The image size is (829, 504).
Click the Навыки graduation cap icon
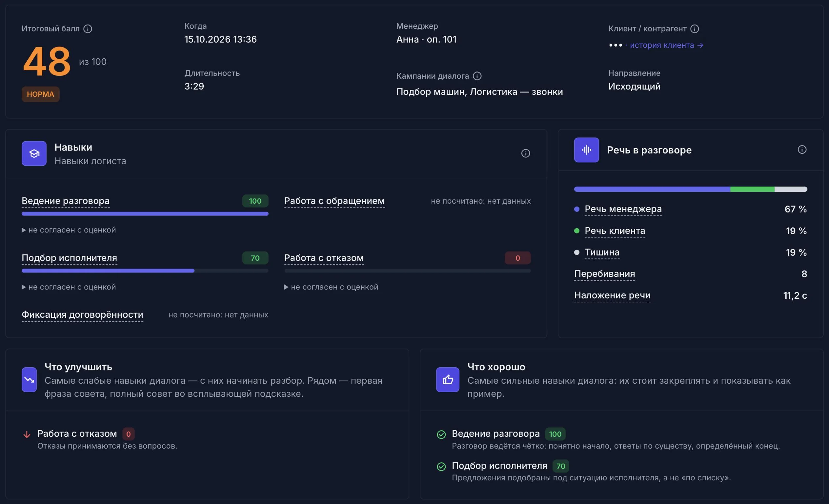coord(34,153)
